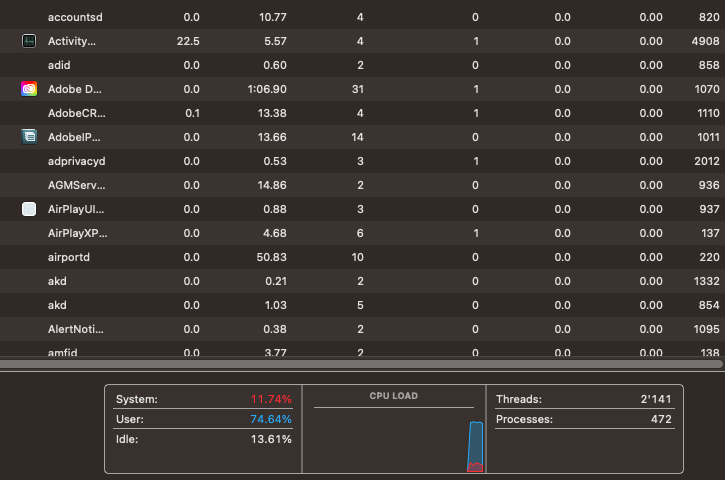Click the Idle: label
This screenshot has width=725, height=480.
[x=127, y=439]
